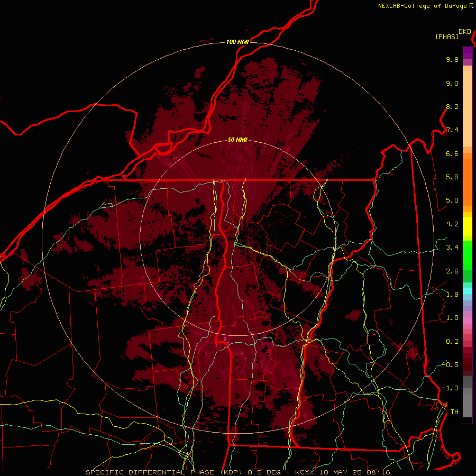The image size is (476, 476).
Task: Click the -0.5 value on the scale
Action: pyautogui.click(x=450, y=365)
